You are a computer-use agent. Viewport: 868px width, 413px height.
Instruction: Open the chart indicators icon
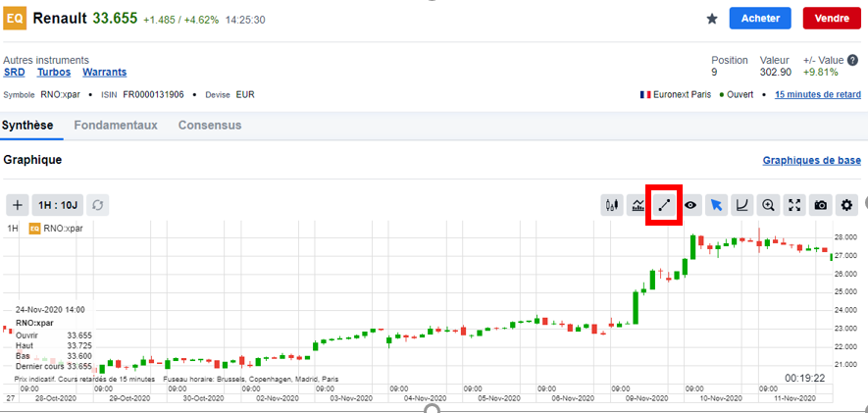(638, 205)
